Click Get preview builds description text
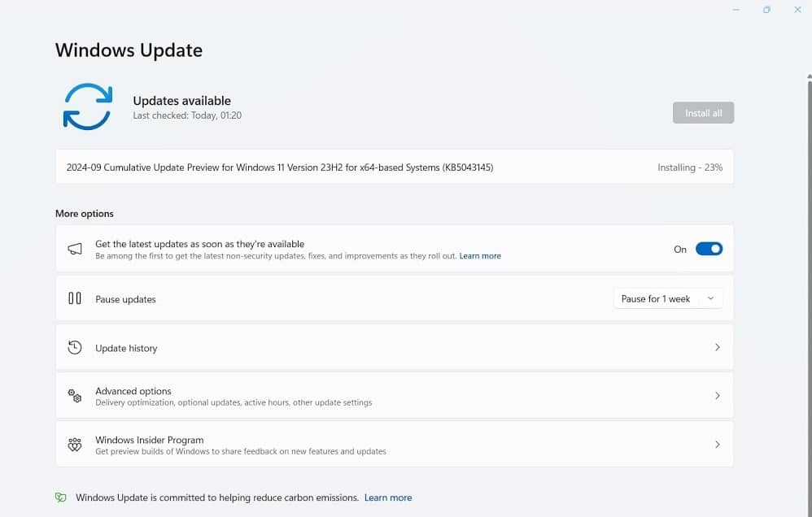This screenshot has width=812, height=517. pyautogui.click(x=241, y=451)
